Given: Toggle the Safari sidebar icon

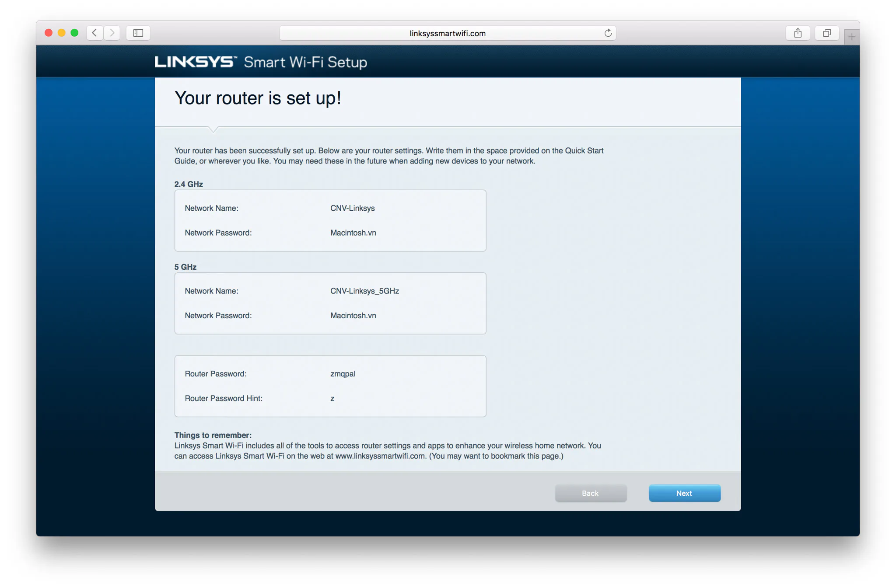Looking at the screenshot, I should pyautogui.click(x=138, y=33).
